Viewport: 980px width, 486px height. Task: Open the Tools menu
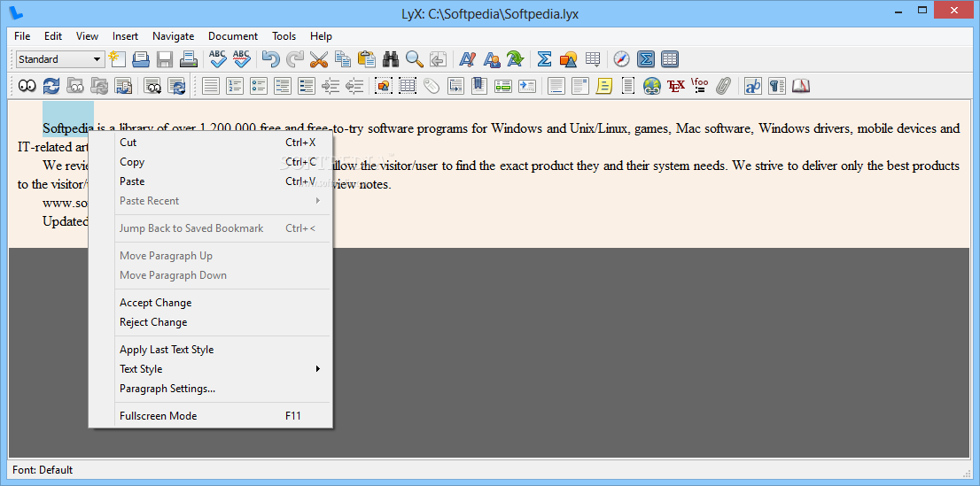click(x=284, y=36)
